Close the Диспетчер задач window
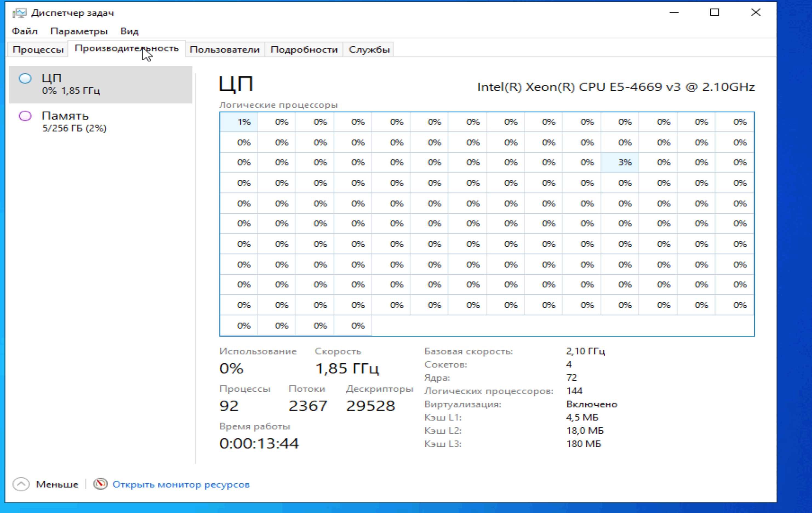The width and height of the screenshot is (812, 513). 756,13
